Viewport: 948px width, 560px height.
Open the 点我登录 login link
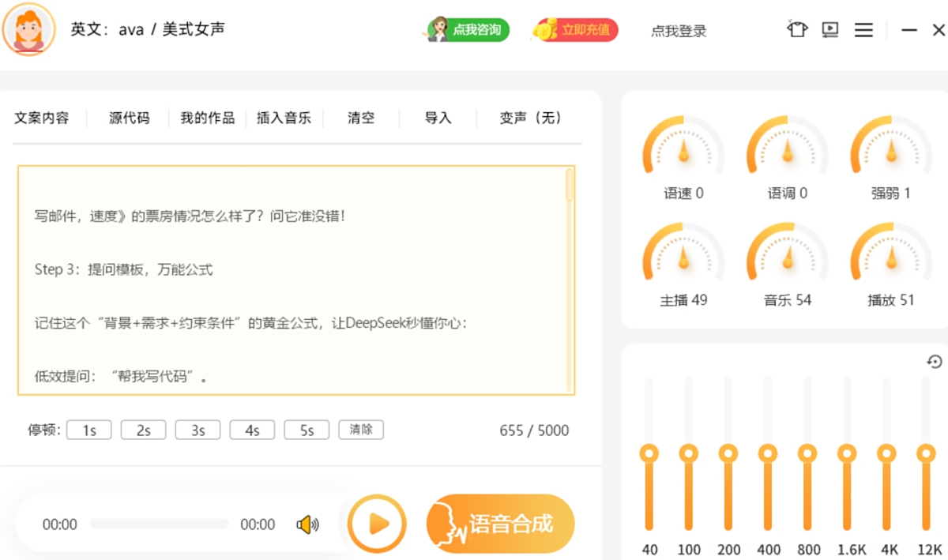point(679,31)
